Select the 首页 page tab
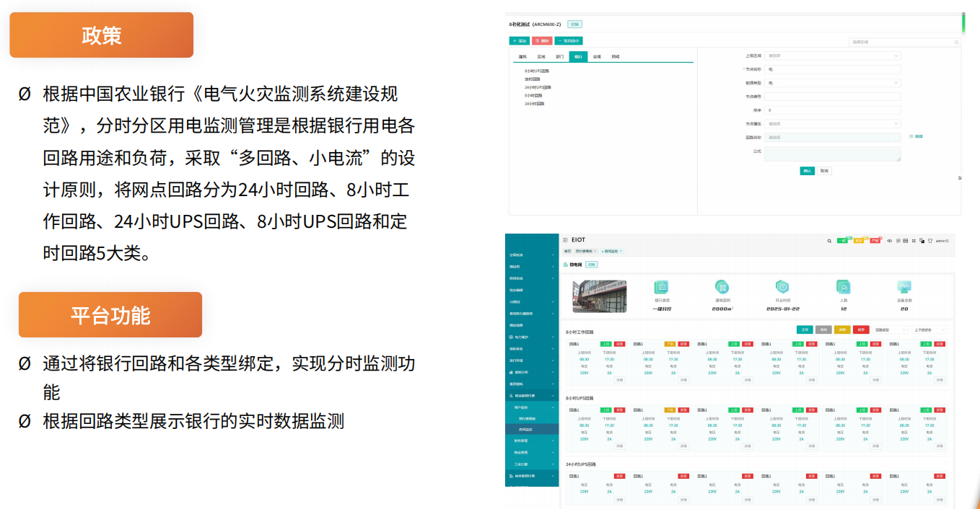The image size is (980, 509). (567, 251)
